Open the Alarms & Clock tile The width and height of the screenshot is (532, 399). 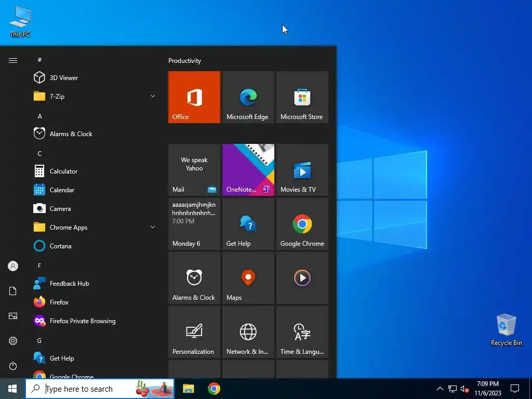click(x=194, y=278)
